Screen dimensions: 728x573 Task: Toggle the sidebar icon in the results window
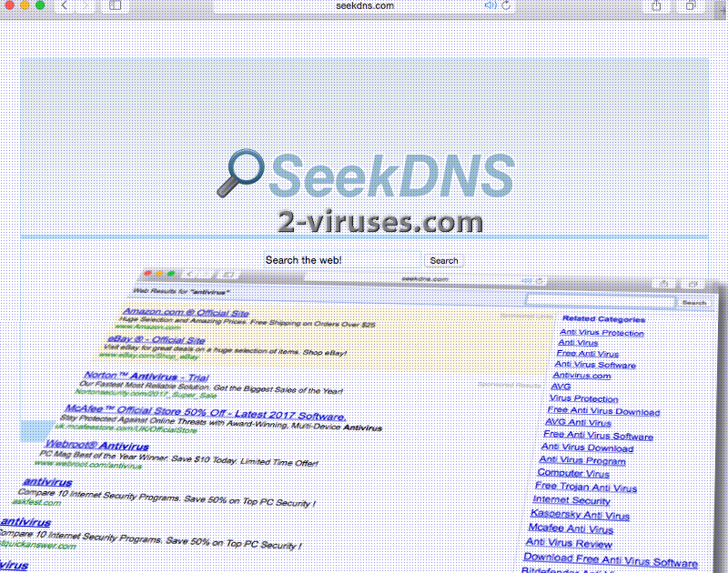(228, 276)
